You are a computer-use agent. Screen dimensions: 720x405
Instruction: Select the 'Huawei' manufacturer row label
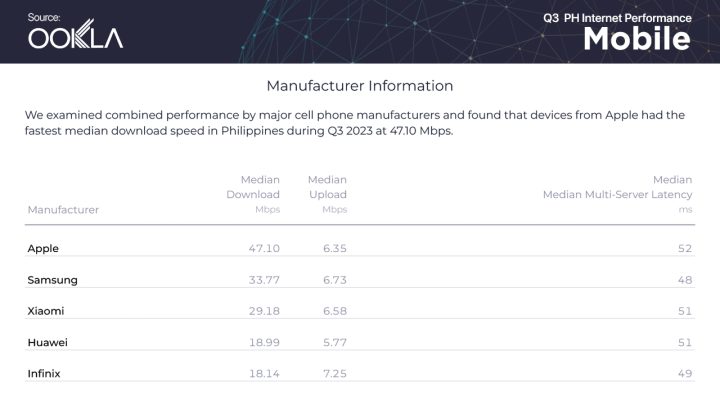47,343
